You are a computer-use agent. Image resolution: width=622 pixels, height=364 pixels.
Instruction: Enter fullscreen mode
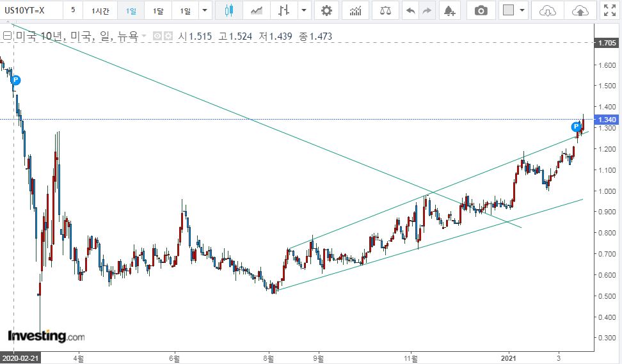tap(610, 10)
